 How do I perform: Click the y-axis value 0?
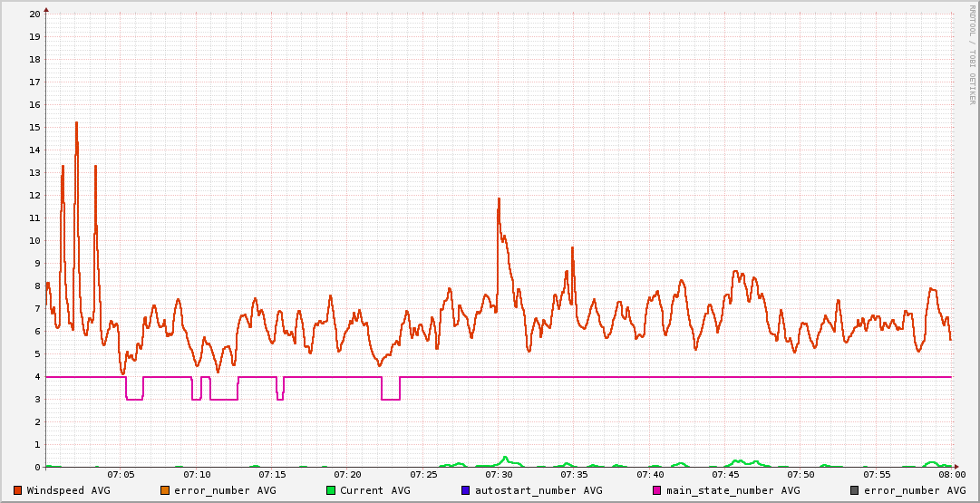point(37,467)
